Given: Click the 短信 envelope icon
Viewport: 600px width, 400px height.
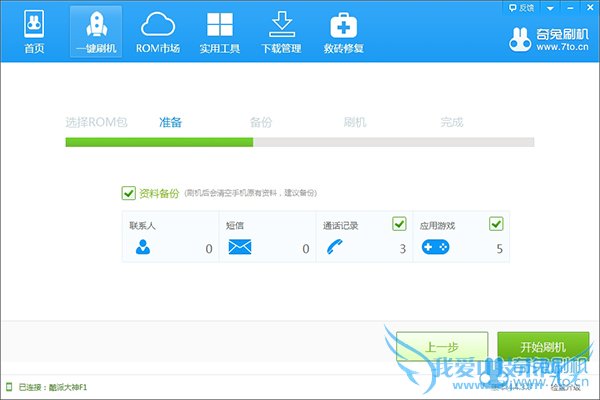Looking at the screenshot, I should click(240, 247).
